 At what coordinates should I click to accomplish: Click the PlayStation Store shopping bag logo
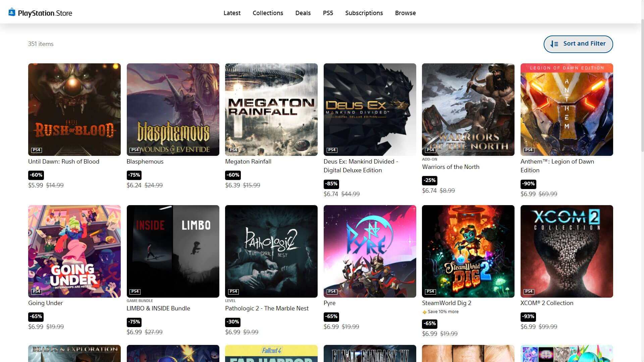click(12, 12)
